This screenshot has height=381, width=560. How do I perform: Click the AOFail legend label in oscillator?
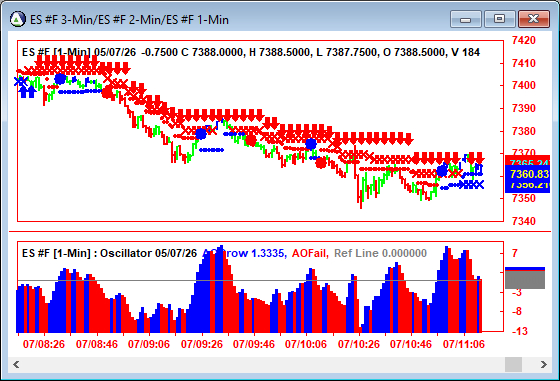[310, 253]
